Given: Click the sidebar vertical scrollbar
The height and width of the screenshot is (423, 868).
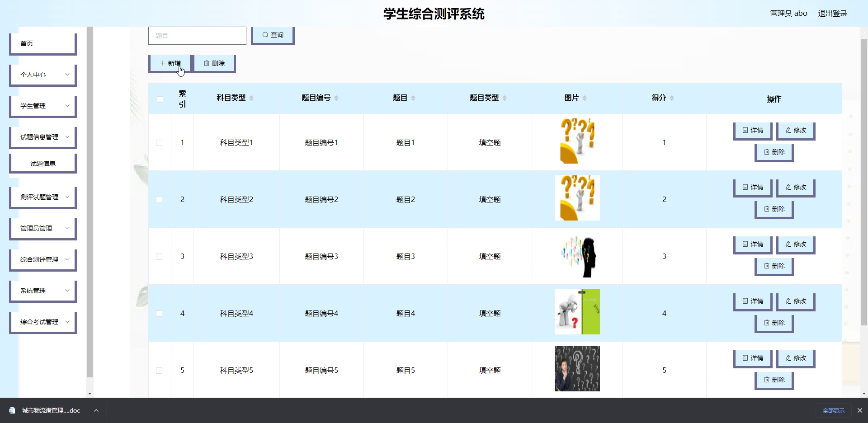Looking at the screenshot, I should pyautogui.click(x=90, y=201).
